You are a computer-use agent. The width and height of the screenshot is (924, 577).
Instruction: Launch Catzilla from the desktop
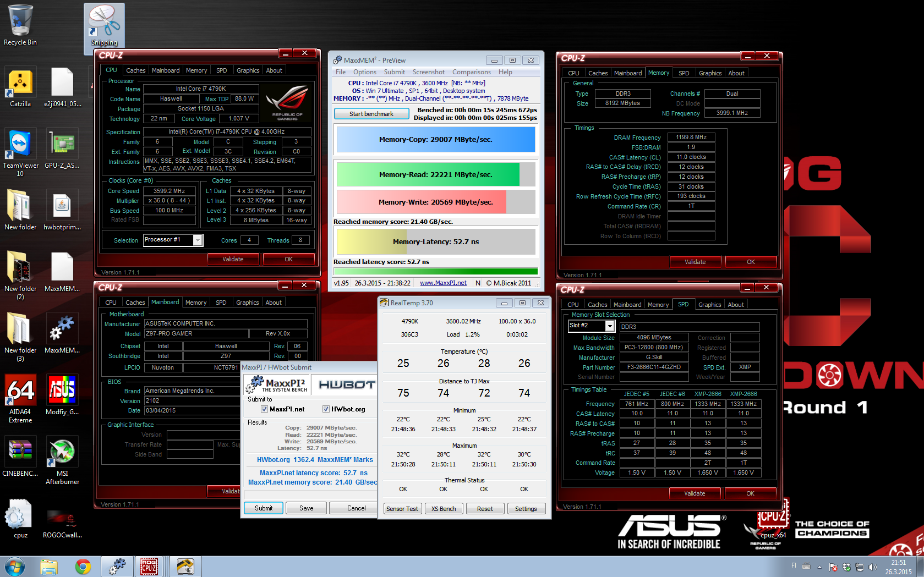click(x=20, y=87)
